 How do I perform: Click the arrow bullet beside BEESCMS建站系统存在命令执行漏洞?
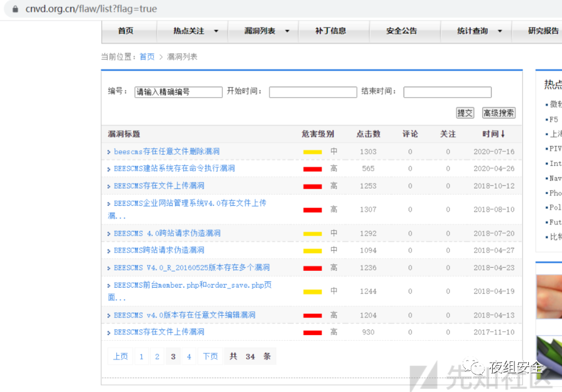tap(109, 169)
